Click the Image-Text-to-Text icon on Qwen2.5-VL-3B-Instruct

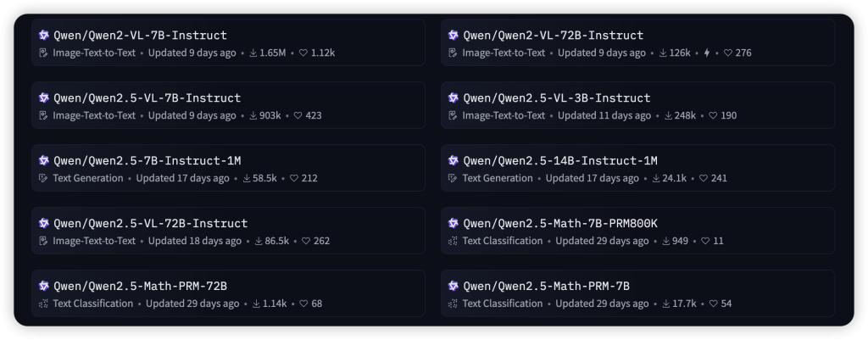point(453,115)
